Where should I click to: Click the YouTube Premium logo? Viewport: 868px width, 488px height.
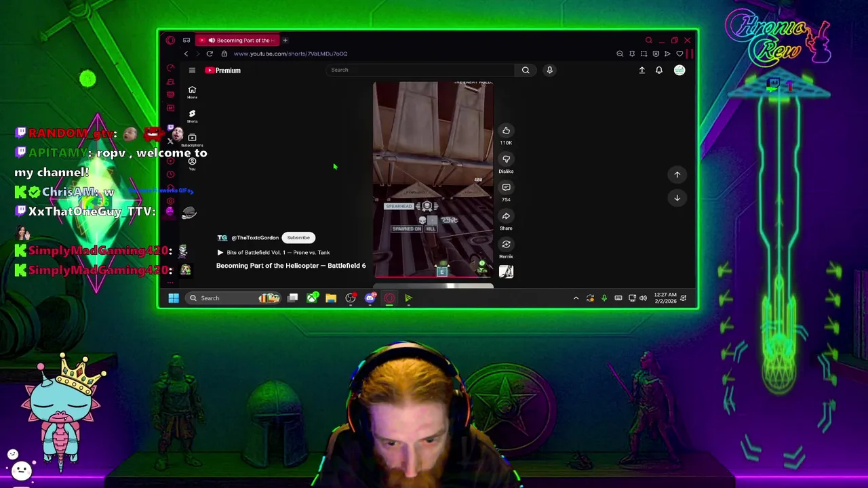[x=223, y=70]
